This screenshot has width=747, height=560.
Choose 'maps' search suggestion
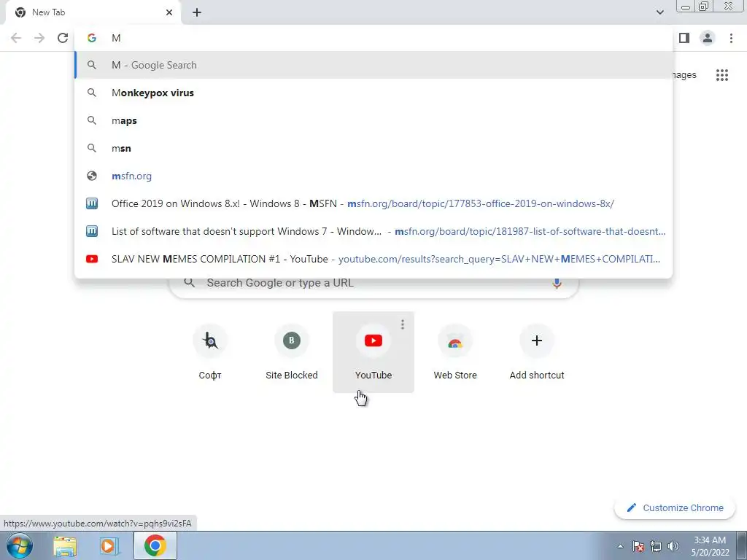coord(373,120)
